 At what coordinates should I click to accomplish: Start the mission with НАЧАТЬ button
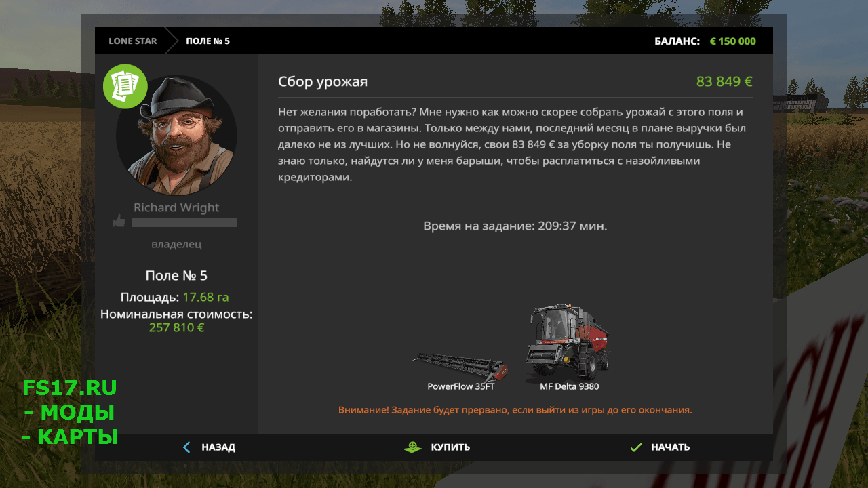click(660, 447)
